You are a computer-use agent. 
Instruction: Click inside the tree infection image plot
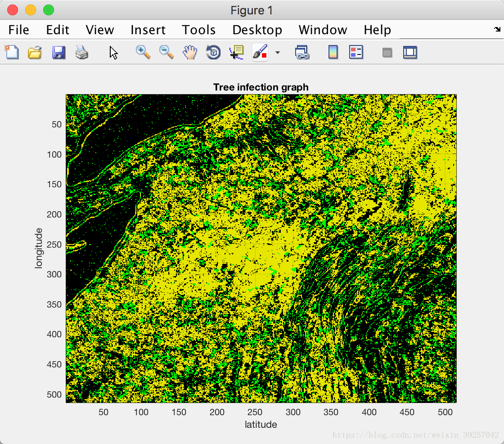coord(261,249)
